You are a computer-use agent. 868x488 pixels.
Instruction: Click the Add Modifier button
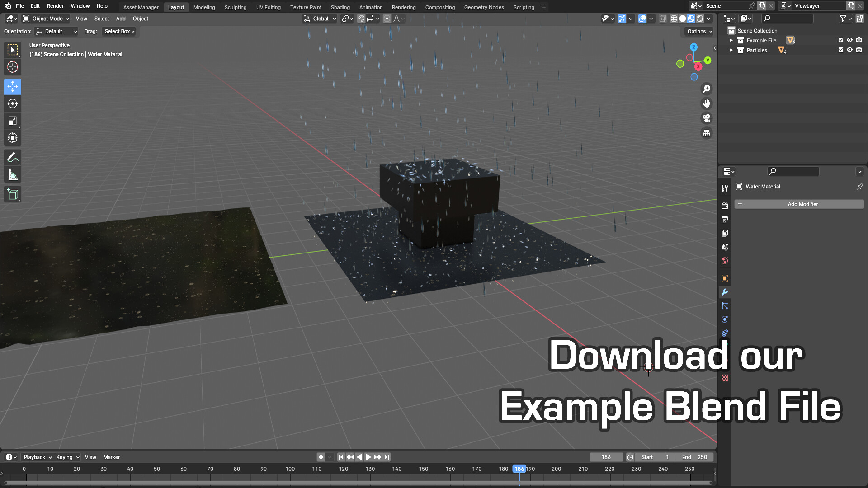click(x=802, y=204)
